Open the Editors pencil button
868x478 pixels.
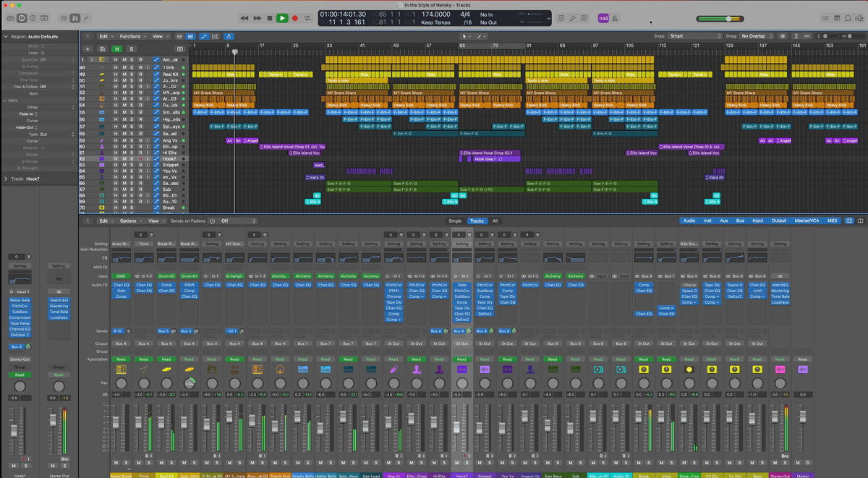88,17
